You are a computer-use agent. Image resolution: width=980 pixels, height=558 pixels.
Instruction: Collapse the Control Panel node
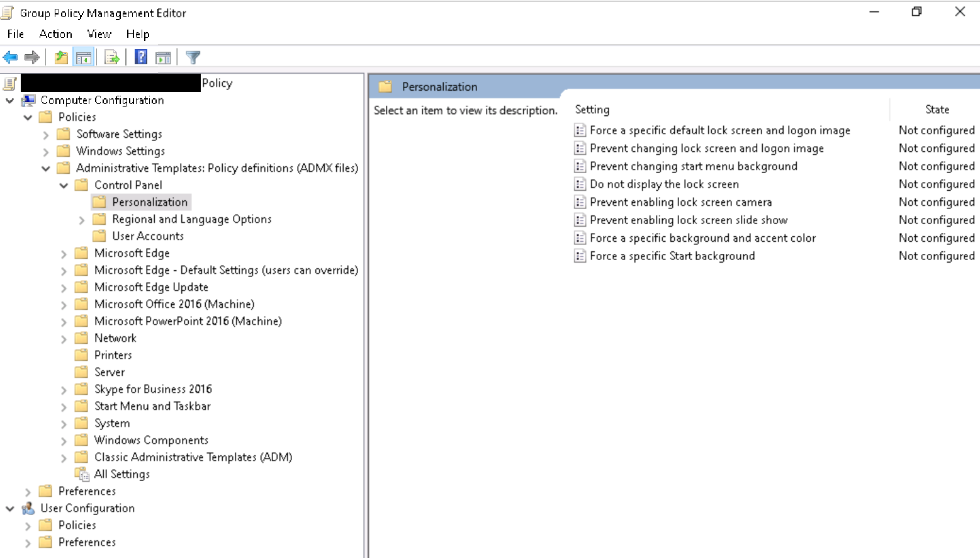(64, 185)
